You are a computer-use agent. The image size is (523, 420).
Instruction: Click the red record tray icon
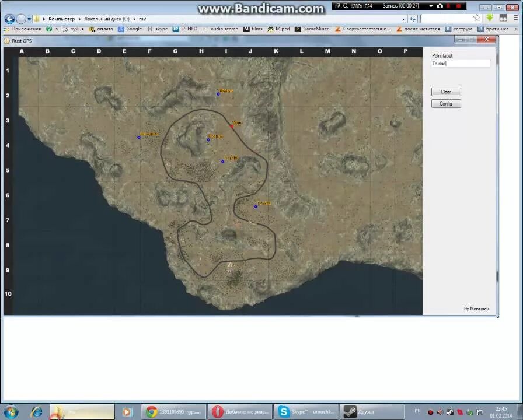tap(430, 412)
